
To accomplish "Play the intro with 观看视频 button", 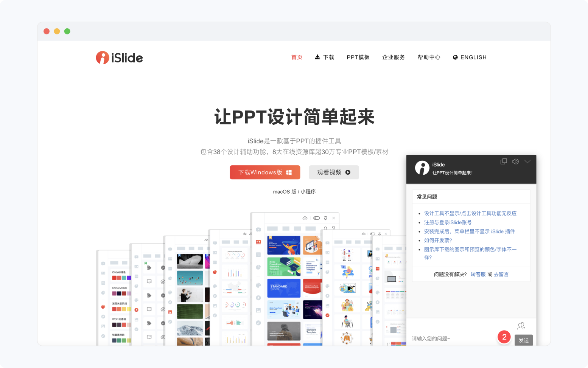I will coord(334,172).
